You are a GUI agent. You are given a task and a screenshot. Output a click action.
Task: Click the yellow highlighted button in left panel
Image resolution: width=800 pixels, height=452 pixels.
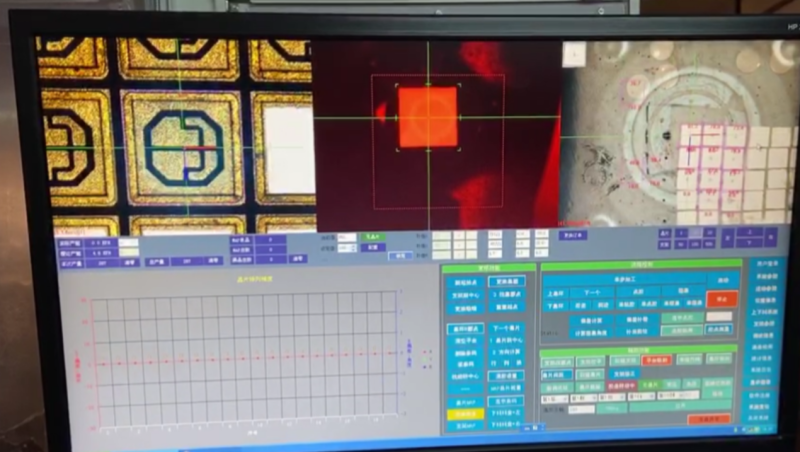[x=464, y=413]
